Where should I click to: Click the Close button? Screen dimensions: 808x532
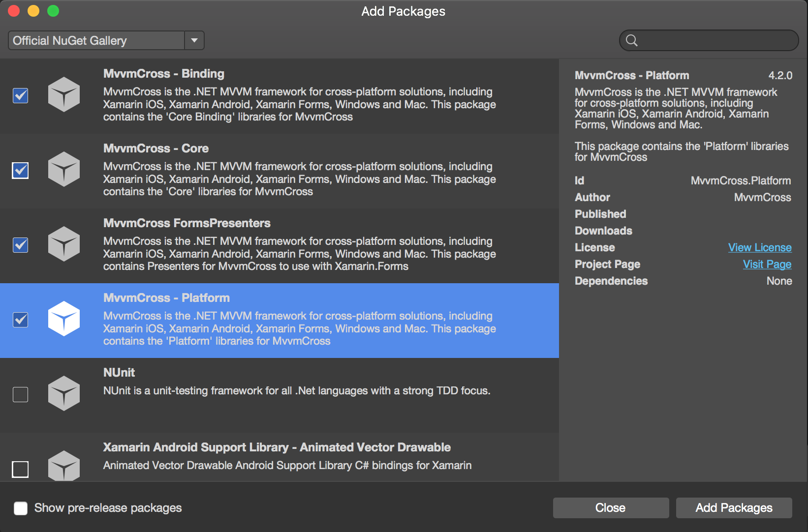pos(611,508)
